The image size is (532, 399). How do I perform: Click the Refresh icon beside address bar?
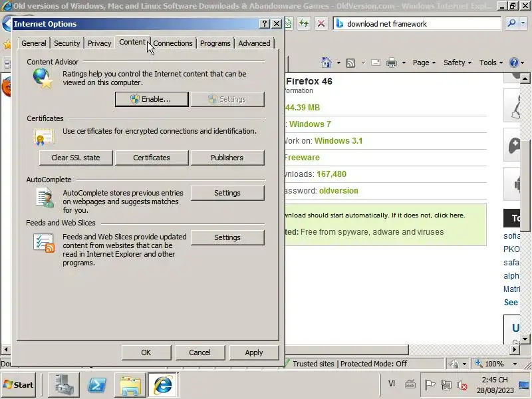tap(304, 23)
